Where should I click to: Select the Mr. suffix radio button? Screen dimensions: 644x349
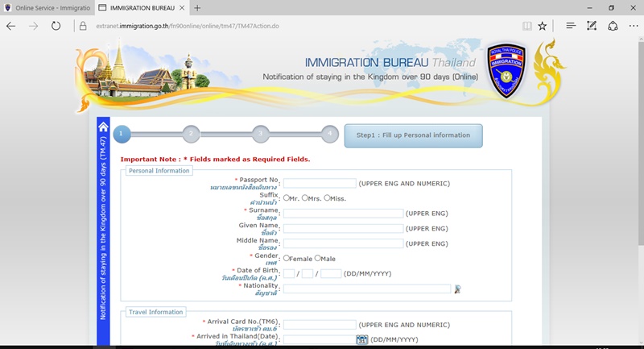coord(287,198)
